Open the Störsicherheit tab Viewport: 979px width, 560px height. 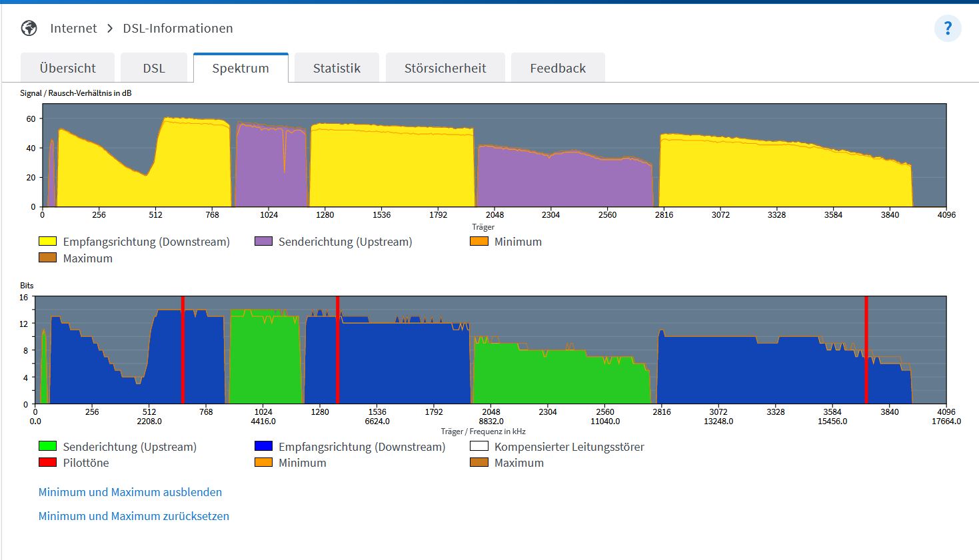(x=445, y=68)
